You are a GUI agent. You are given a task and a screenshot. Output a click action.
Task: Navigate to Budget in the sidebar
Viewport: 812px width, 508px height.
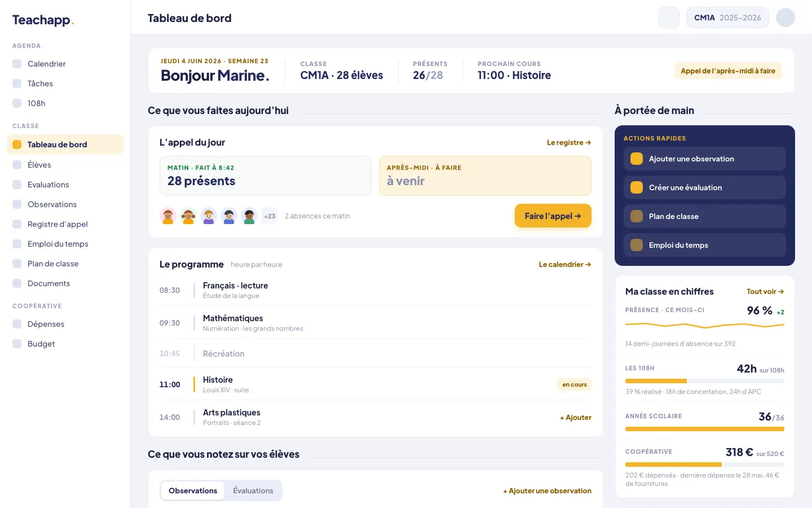tap(65, 344)
